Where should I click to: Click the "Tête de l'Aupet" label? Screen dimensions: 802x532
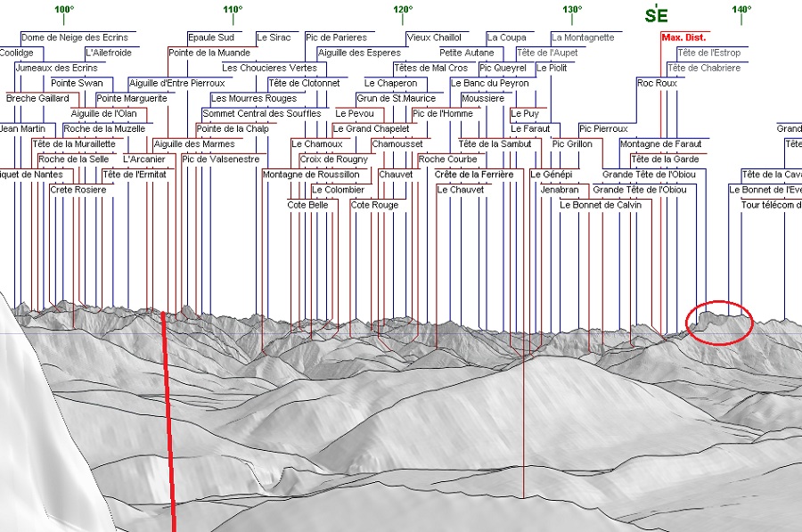(547, 53)
